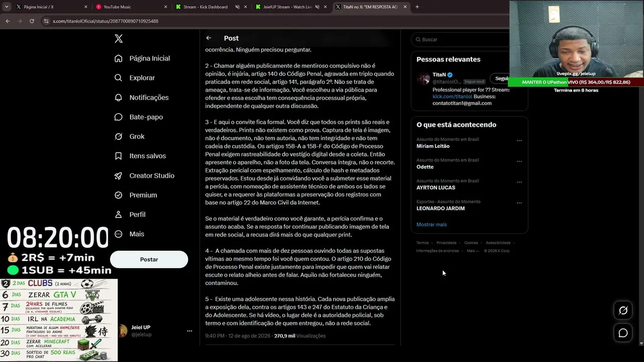Image resolution: width=644 pixels, height=362 pixels.
Task: Open Itens salvos in the sidebar
Action: [140, 156]
